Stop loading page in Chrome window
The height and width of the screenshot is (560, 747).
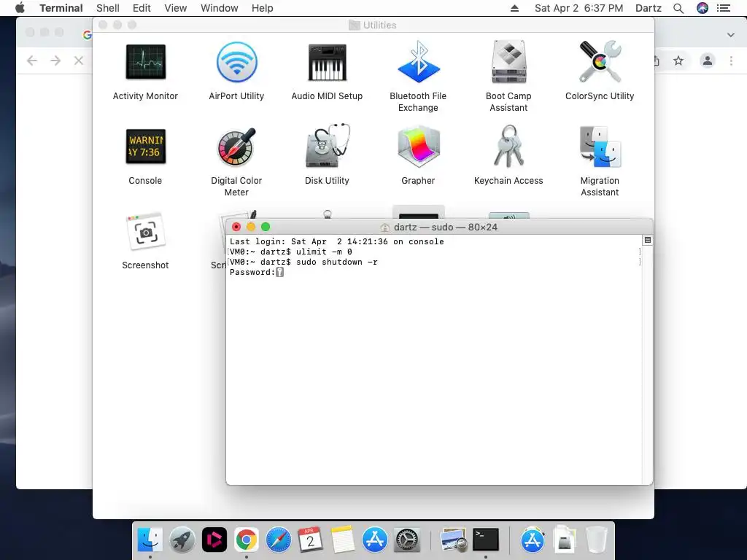point(79,61)
